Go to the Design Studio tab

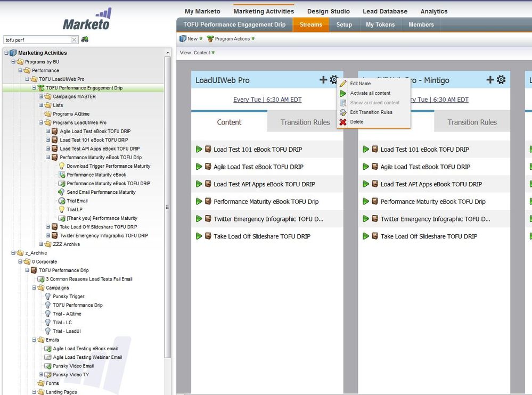(329, 11)
